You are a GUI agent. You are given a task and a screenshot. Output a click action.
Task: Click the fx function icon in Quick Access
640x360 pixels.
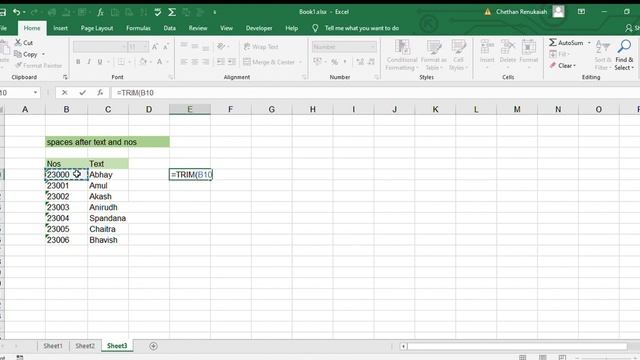(x=100, y=12)
